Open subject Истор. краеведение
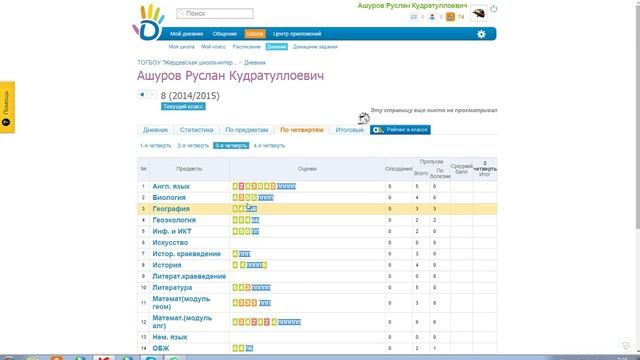 187,254
